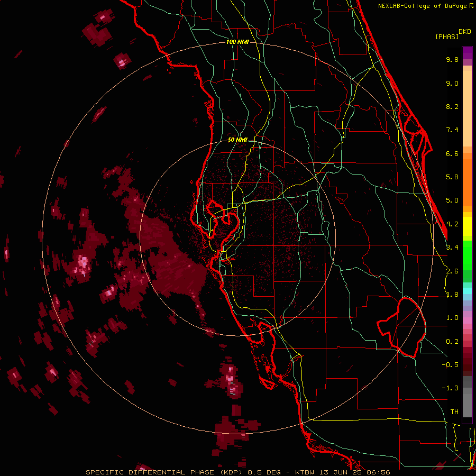Select the 0.2 scale value
The width and height of the screenshot is (476, 476).
pos(452,342)
